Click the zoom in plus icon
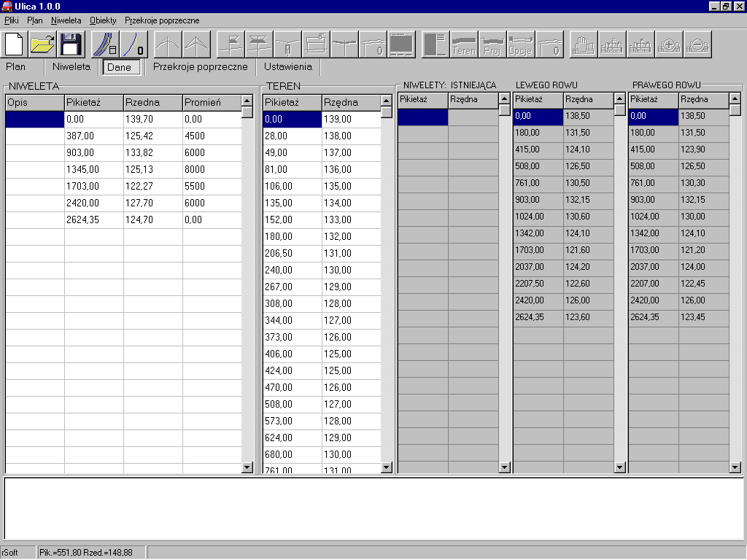Viewport: 747px width, 560px height. (669, 44)
